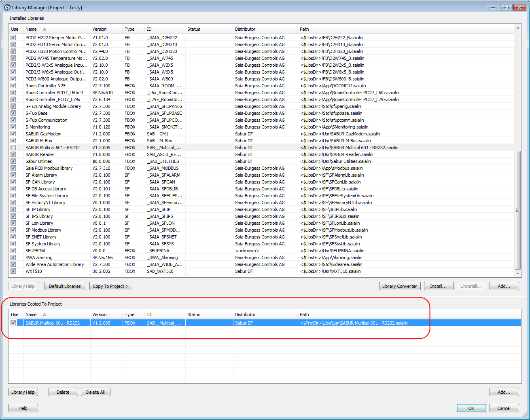Uncheck the SF Alarm Library checkbox
Screen dimensions: 530x420
[x=13, y=175]
